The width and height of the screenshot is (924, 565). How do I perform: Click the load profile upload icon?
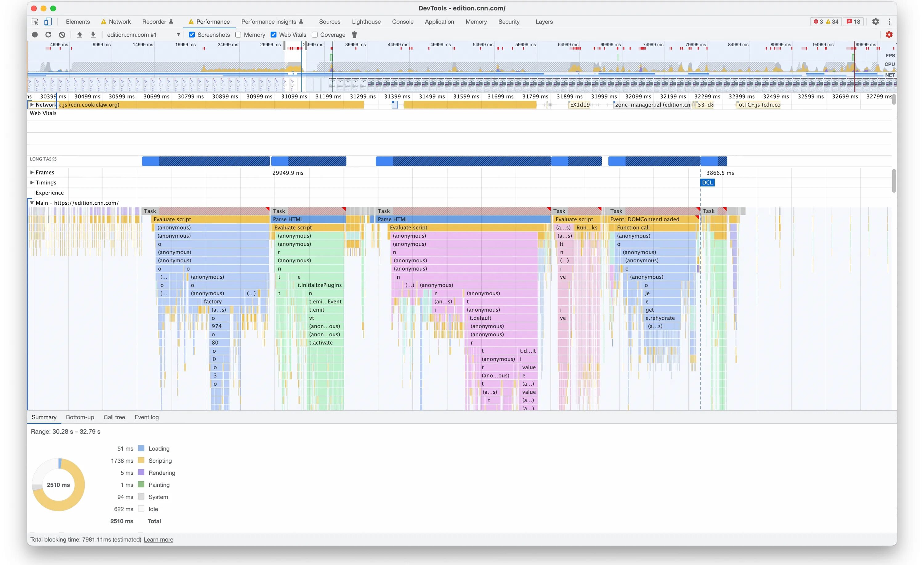click(79, 35)
